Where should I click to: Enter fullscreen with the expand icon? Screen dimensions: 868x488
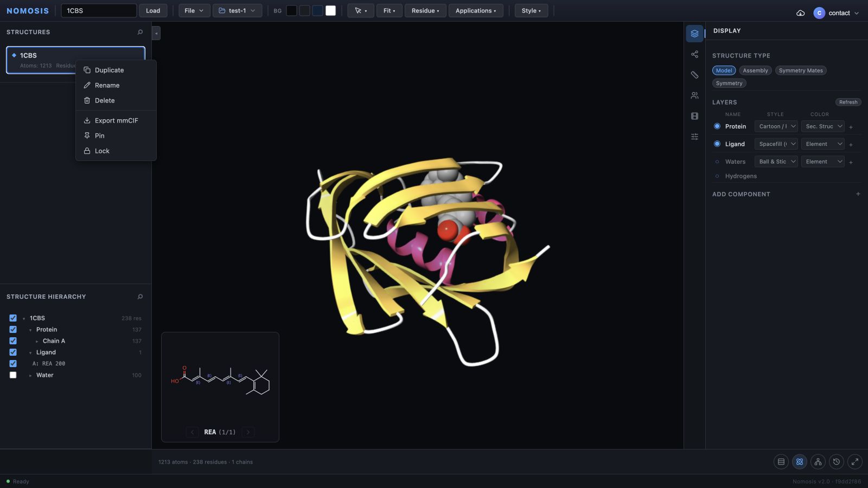coord(855,462)
